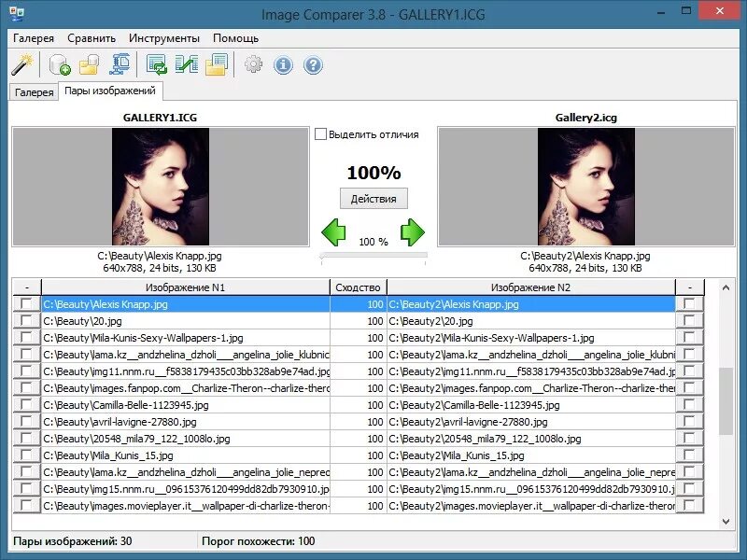Select row Beauty\lama.kz angelina_jolie_klubnic
This screenshot has height=560, width=747.
point(186,355)
